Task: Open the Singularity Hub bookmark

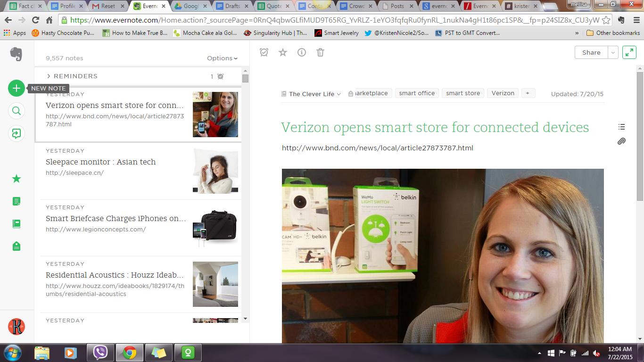Action: [275, 33]
